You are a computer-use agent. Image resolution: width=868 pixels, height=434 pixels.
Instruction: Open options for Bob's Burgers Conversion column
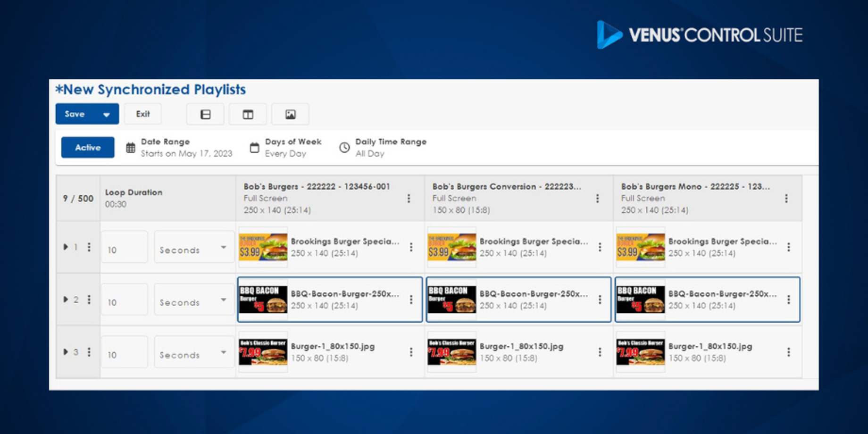tap(597, 199)
